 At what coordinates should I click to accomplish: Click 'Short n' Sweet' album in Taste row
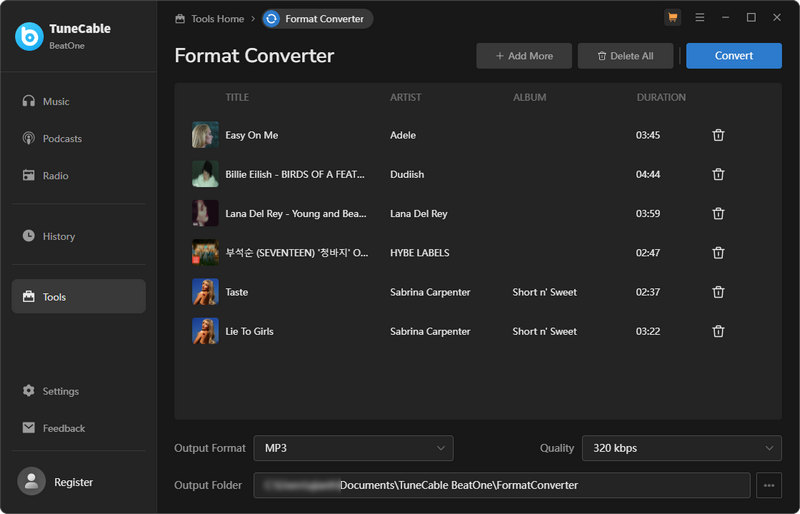[544, 292]
